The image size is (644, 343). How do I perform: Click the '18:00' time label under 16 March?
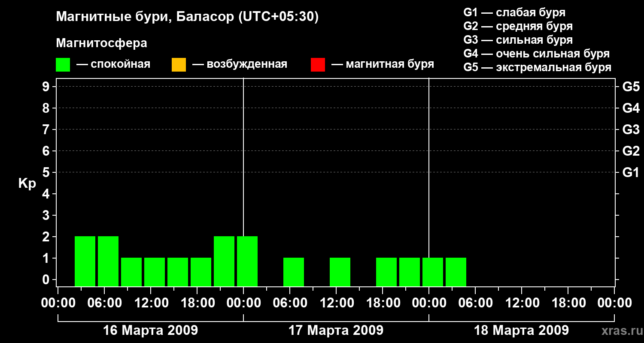pyautogui.click(x=197, y=303)
